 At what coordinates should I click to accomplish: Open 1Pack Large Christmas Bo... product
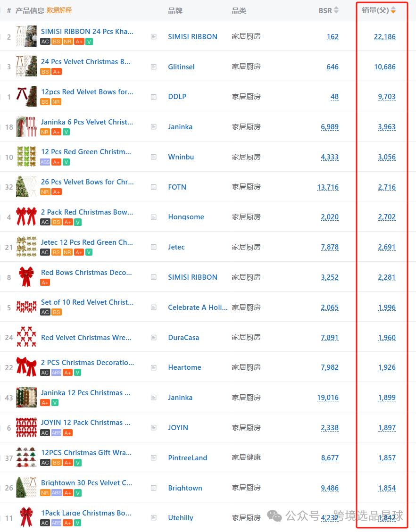(x=86, y=513)
